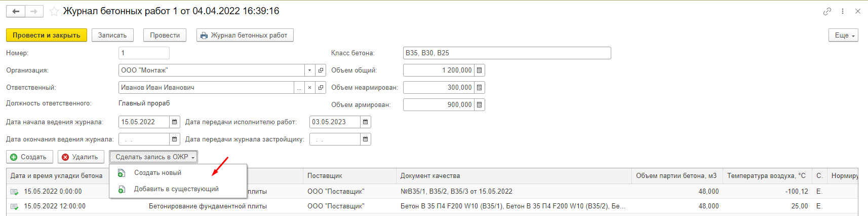Viewport: 868px width, 216px height.
Task: Open calculator for reinforced volume field
Action: (x=480, y=105)
